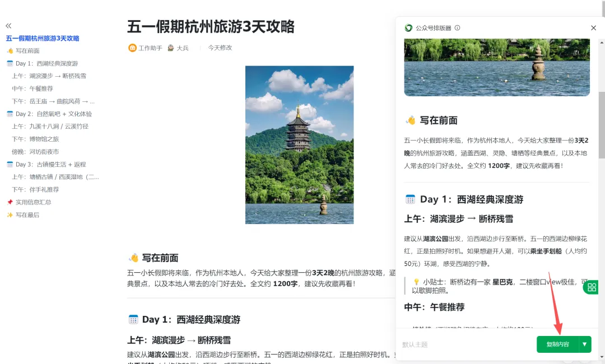Click the info icon beside 公众号排版器
Viewport: 605px width, 364px height.
457,28
